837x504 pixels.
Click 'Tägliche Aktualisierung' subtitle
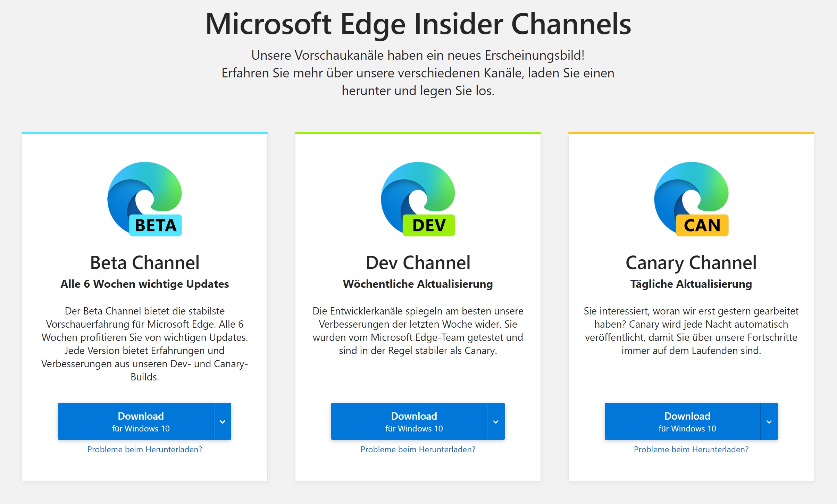click(x=691, y=284)
